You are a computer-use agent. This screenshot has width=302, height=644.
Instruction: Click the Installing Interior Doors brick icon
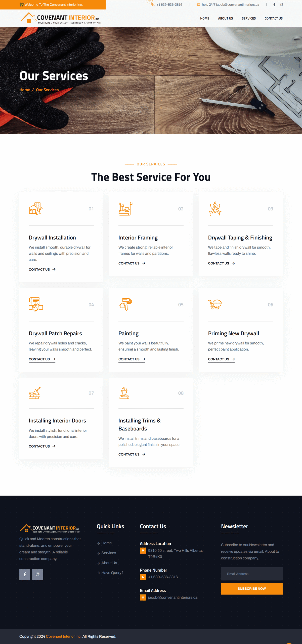[35, 393]
